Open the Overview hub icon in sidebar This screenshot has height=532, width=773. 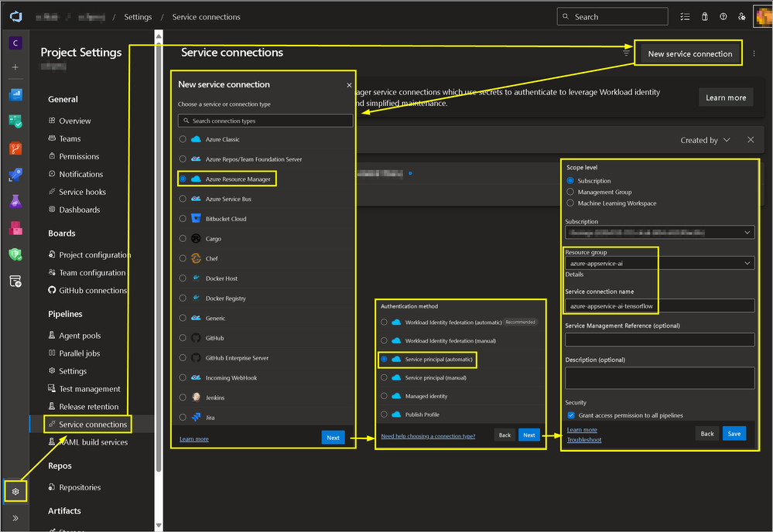tap(15, 94)
